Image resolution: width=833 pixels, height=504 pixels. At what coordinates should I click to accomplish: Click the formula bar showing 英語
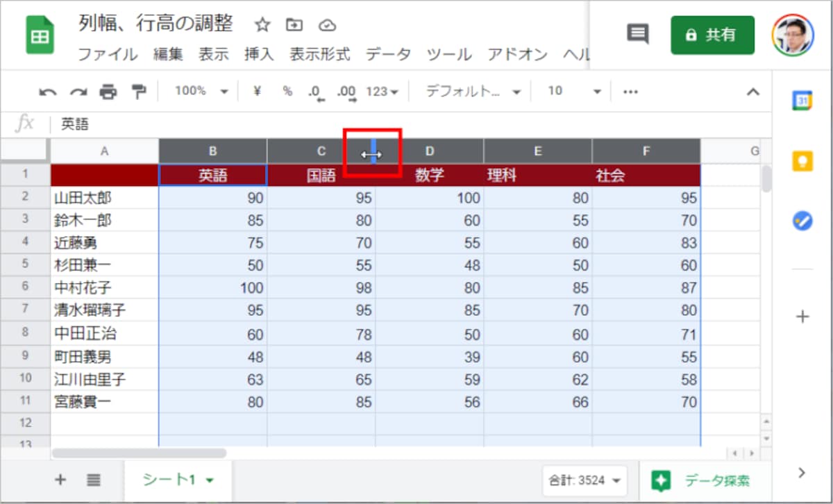pos(410,124)
